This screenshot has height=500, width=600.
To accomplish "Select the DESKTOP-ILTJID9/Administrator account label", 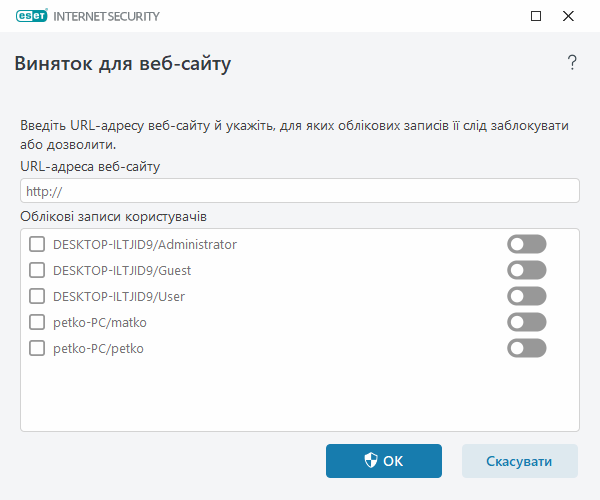I will (x=144, y=244).
